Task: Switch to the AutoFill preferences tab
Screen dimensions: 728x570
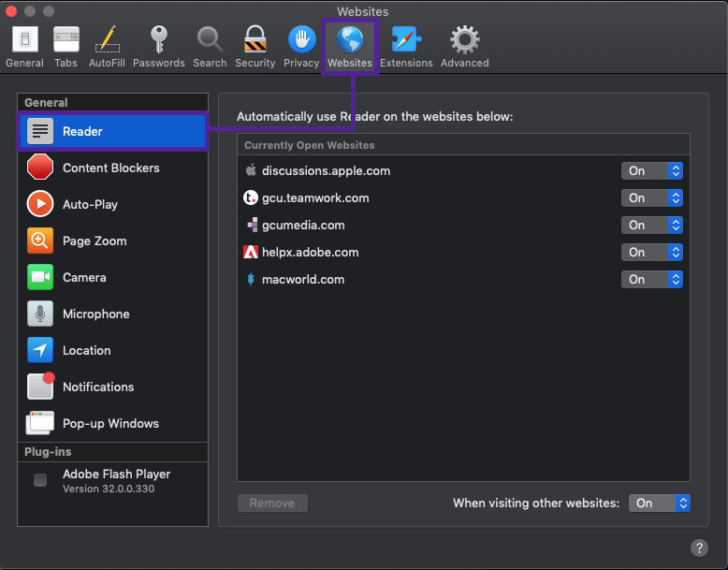Action: [107, 47]
